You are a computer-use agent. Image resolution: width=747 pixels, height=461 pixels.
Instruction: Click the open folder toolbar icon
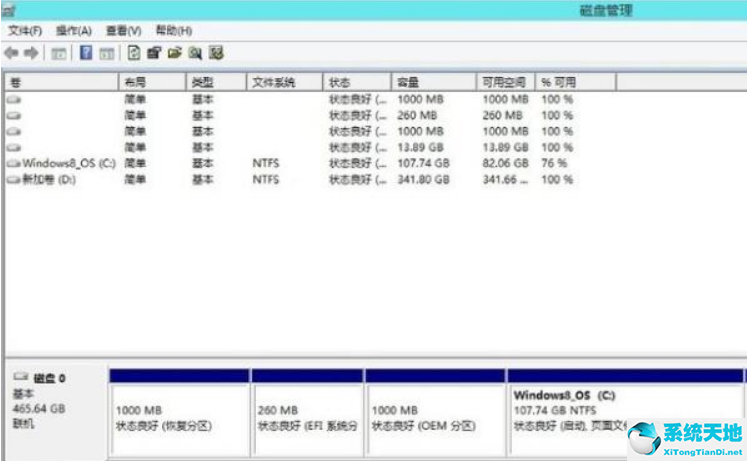click(x=175, y=52)
